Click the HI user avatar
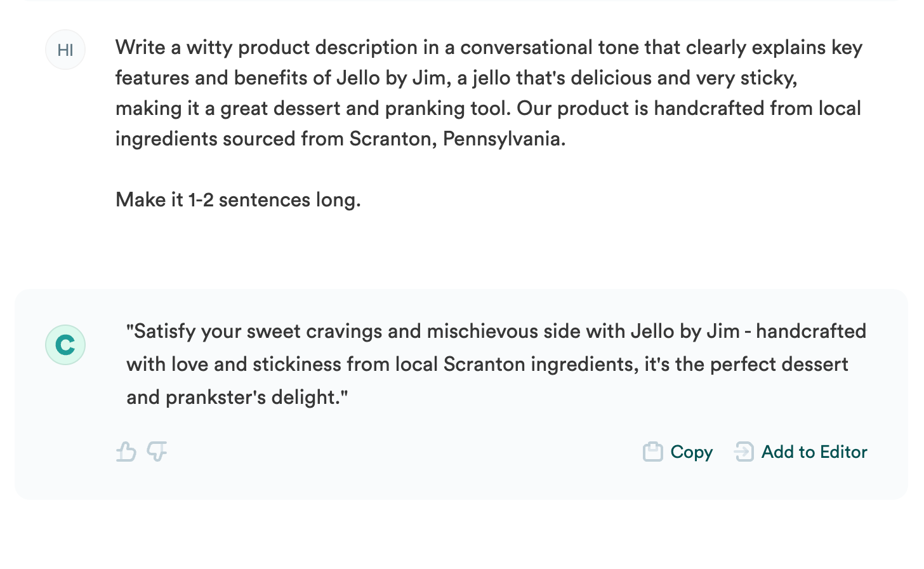924x569 pixels. click(65, 50)
